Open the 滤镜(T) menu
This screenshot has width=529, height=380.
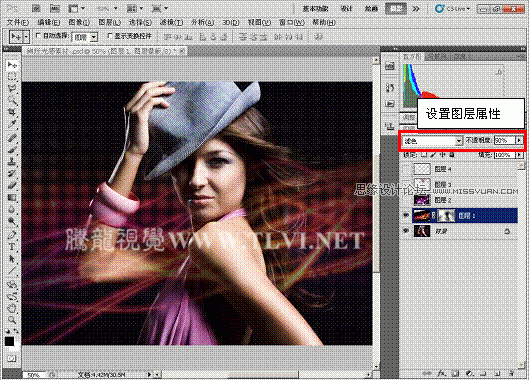pyautogui.click(x=171, y=22)
